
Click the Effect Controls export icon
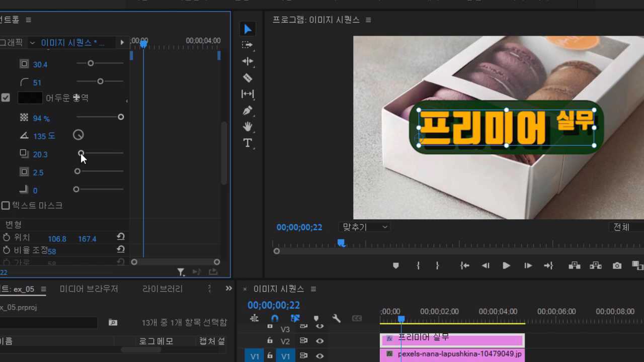tap(213, 272)
